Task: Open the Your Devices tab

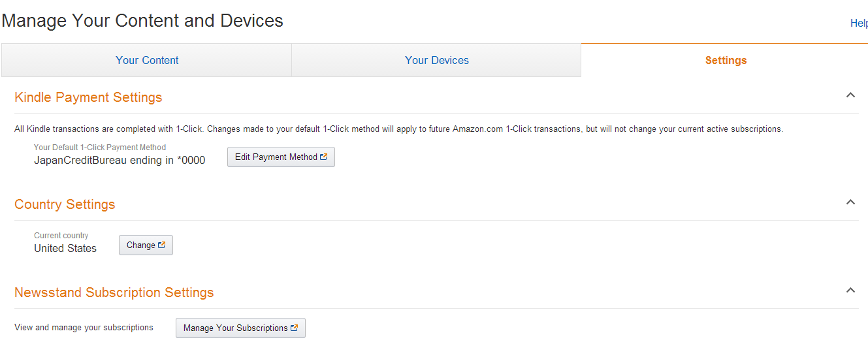Action: tap(436, 60)
